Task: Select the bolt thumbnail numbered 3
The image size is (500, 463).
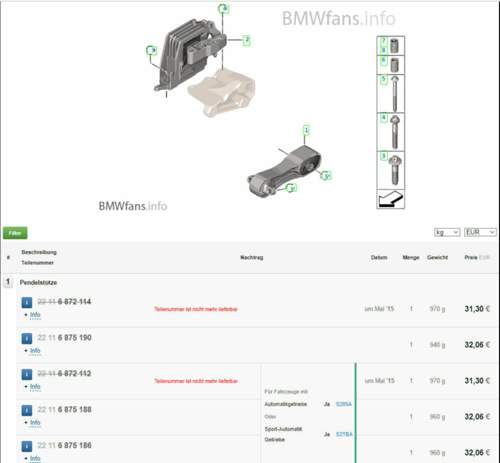Action: 391,170
